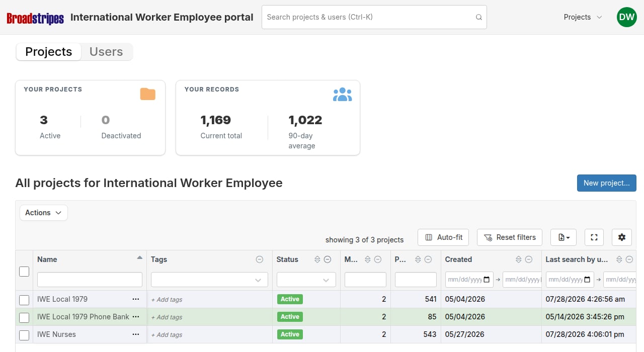Click the M... column filter input
This screenshot has width=644, height=352.
point(365,280)
